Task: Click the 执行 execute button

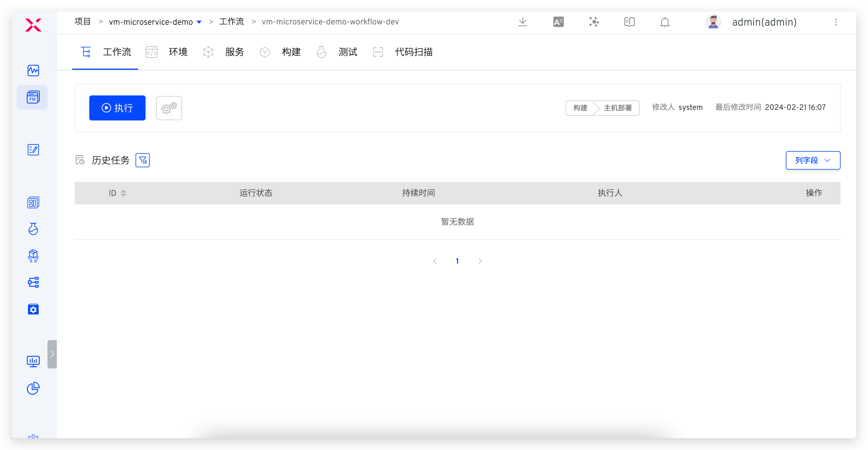Action: pos(117,108)
